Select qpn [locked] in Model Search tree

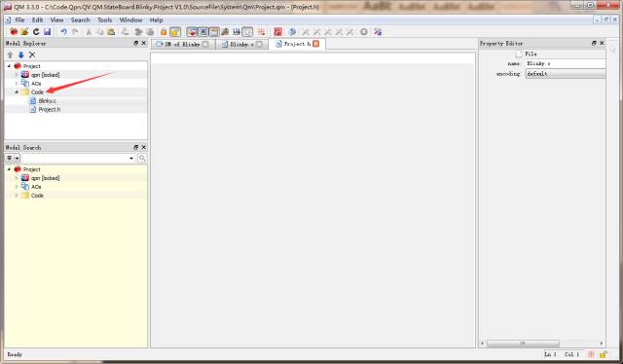(46, 178)
